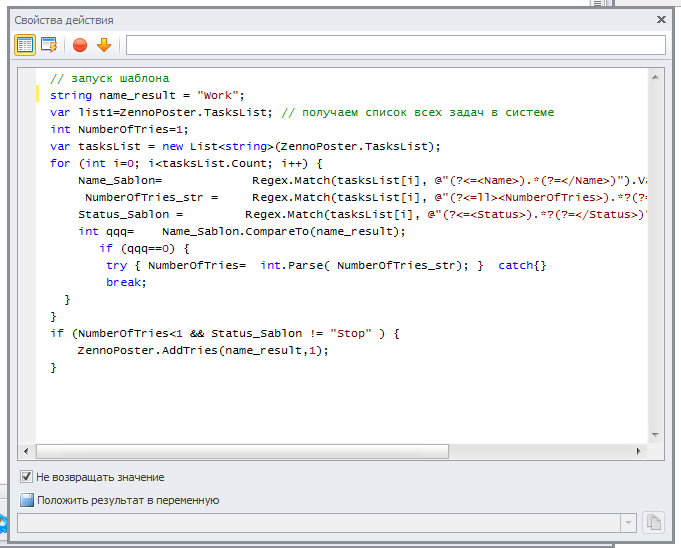Click the 'if (qqq==0) {' line
The image size is (681, 548).
coord(144,248)
